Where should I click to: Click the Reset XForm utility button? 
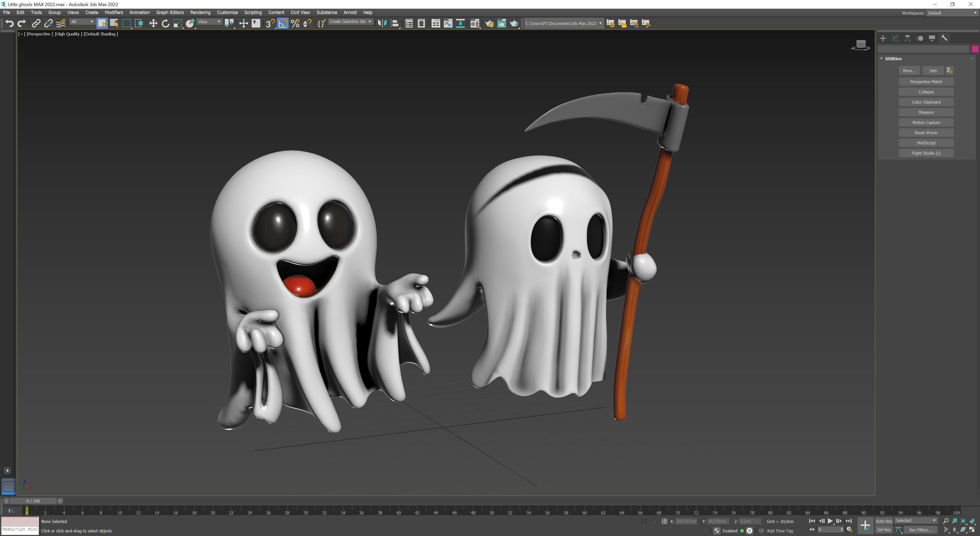tap(926, 133)
